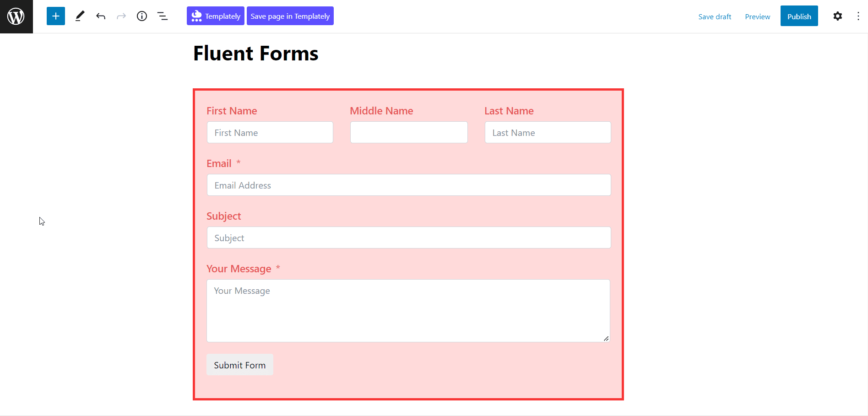Open the block inserter
Screen dimensions: 868x416
[x=55, y=16]
